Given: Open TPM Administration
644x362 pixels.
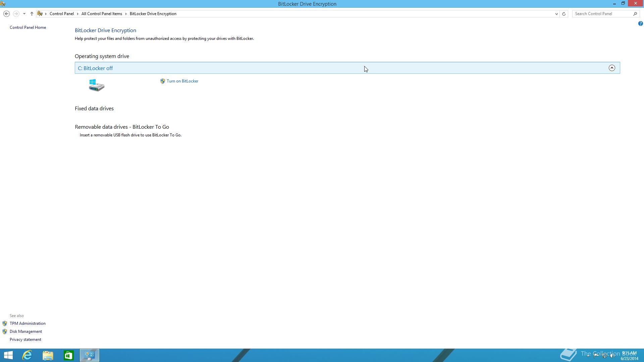Looking at the screenshot, I should [28, 323].
